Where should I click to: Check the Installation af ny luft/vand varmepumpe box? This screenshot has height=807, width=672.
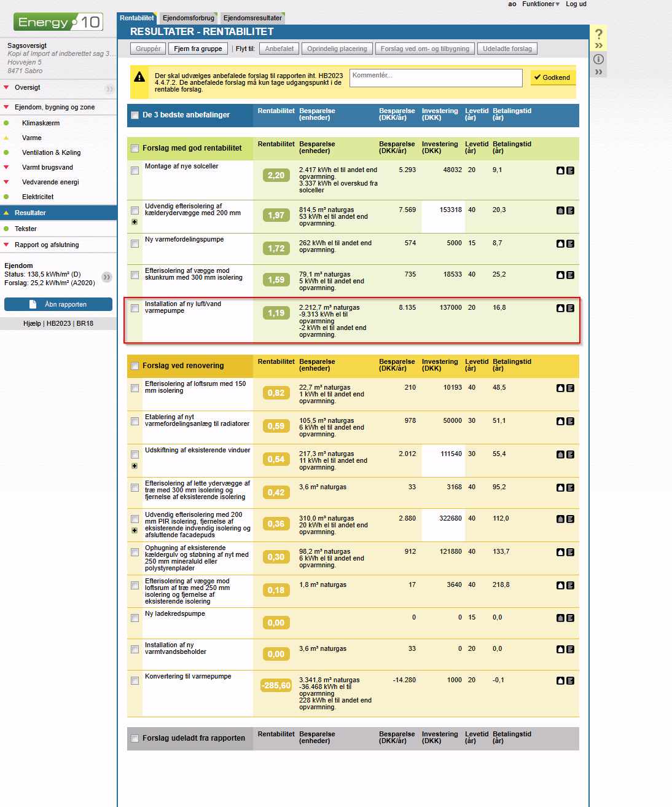click(135, 308)
